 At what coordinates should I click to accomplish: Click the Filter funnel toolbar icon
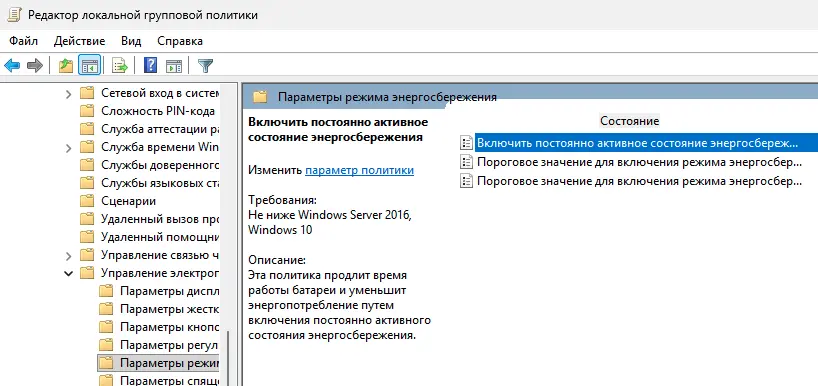tap(206, 66)
